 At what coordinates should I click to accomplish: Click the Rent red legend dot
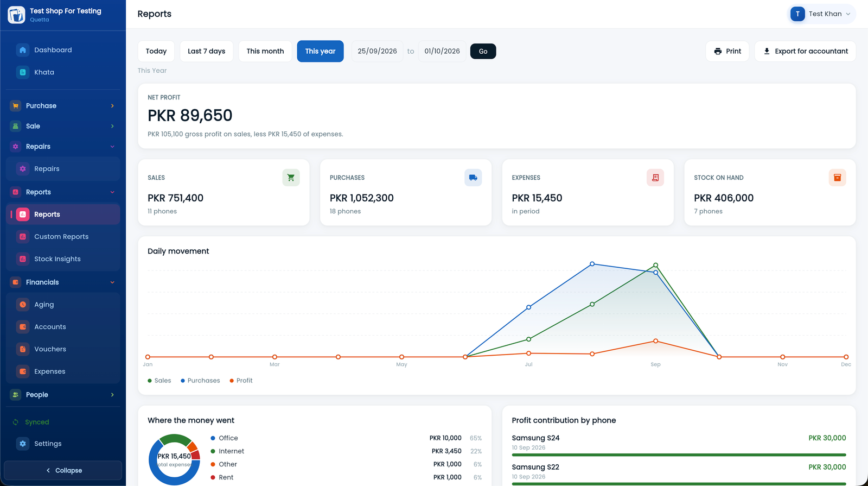[x=213, y=477]
